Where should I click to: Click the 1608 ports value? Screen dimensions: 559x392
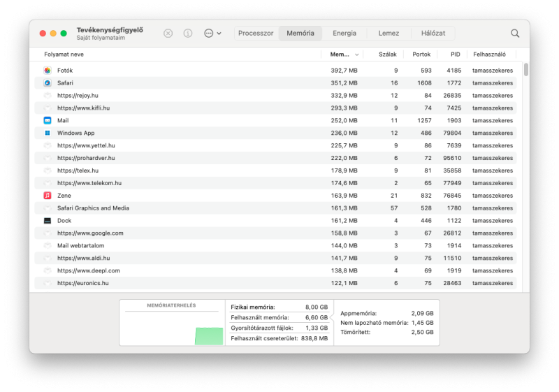pyautogui.click(x=424, y=83)
